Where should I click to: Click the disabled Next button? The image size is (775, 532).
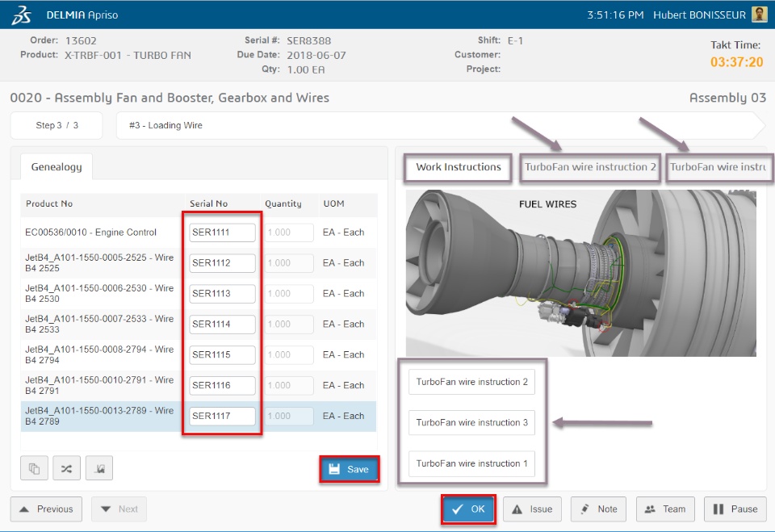(x=119, y=509)
